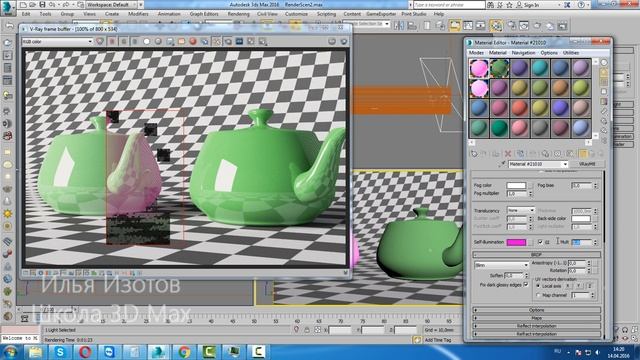This screenshot has width=640, height=360.
Task: Toggle Show Shaded Material in Viewport icon
Action: coord(570,154)
